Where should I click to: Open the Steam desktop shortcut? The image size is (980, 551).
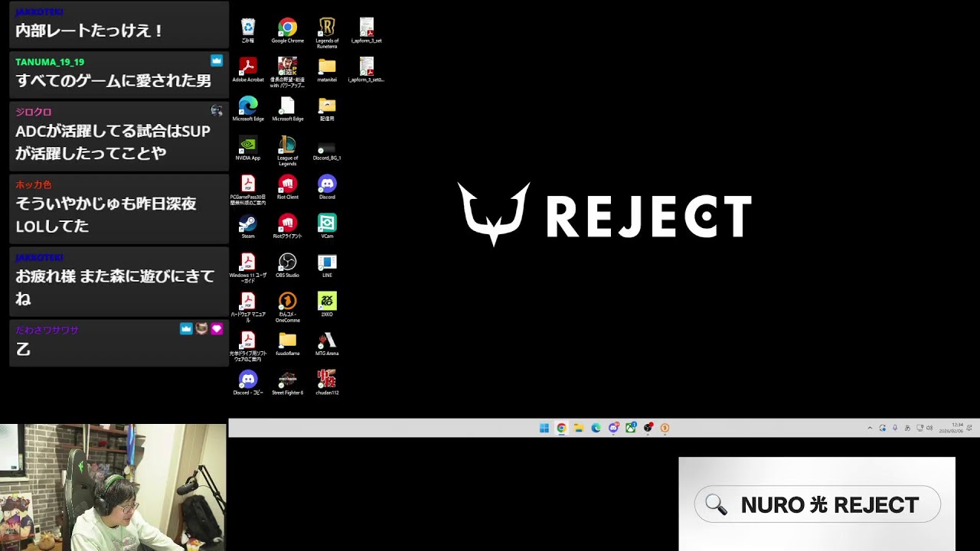pyautogui.click(x=248, y=227)
